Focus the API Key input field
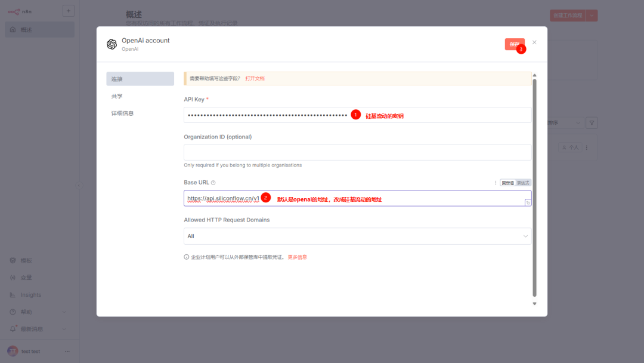 point(357,115)
